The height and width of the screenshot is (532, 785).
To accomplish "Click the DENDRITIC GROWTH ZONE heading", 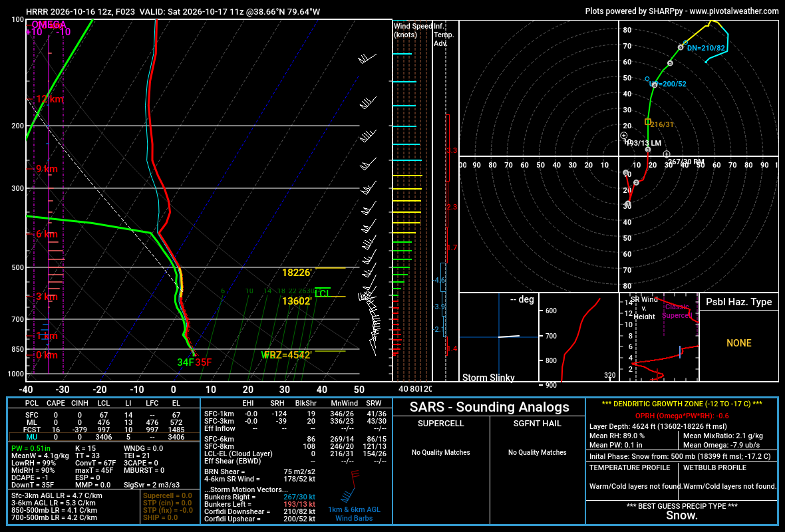I will click(x=682, y=404).
